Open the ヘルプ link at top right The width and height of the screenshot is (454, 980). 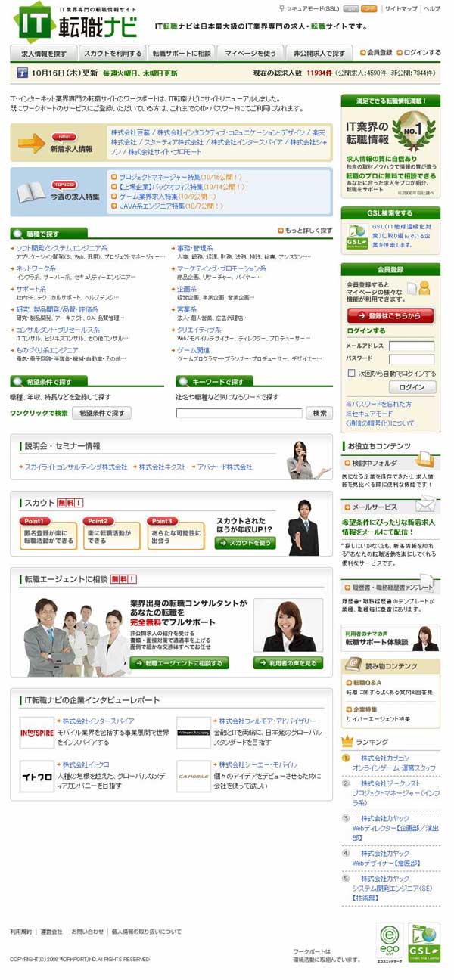(x=431, y=8)
